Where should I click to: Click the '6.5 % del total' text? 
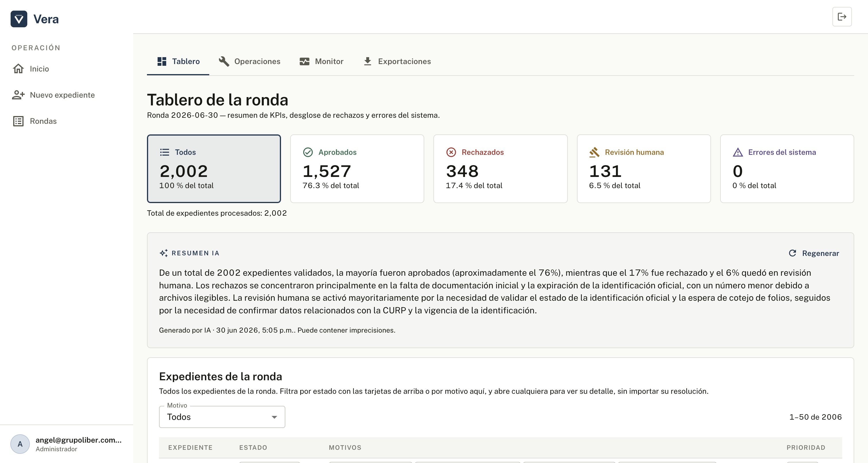(x=615, y=186)
